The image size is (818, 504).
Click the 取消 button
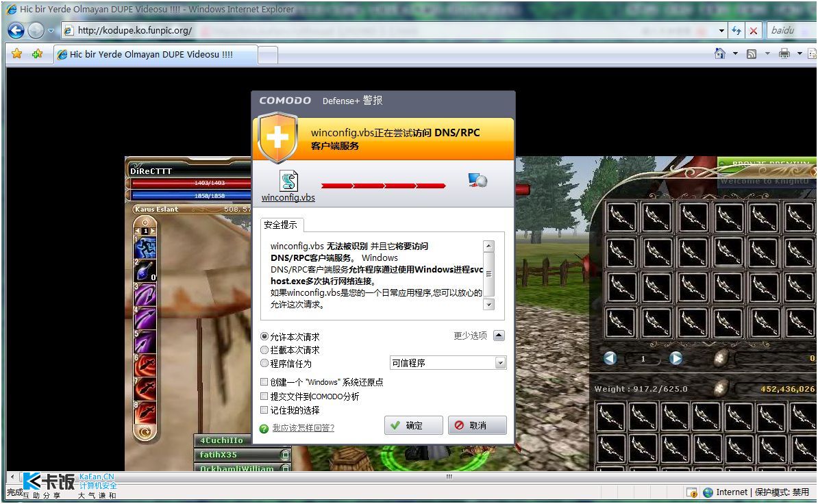pos(478,425)
